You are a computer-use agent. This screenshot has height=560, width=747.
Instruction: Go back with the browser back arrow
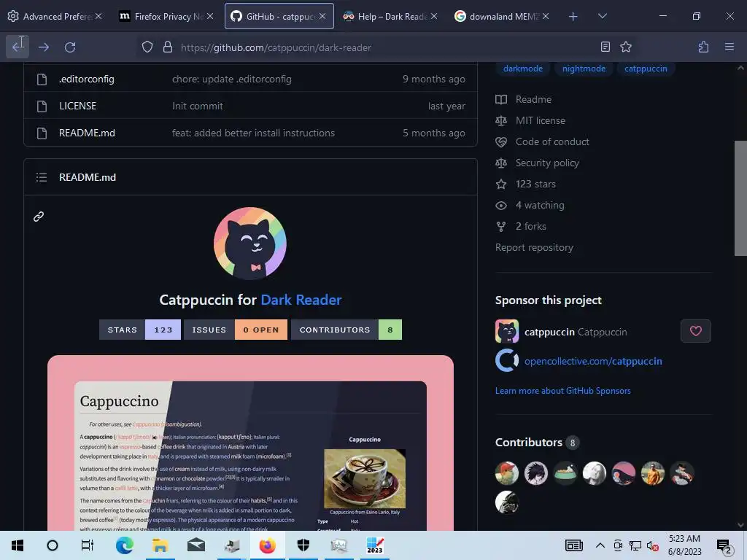click(18, 47)
